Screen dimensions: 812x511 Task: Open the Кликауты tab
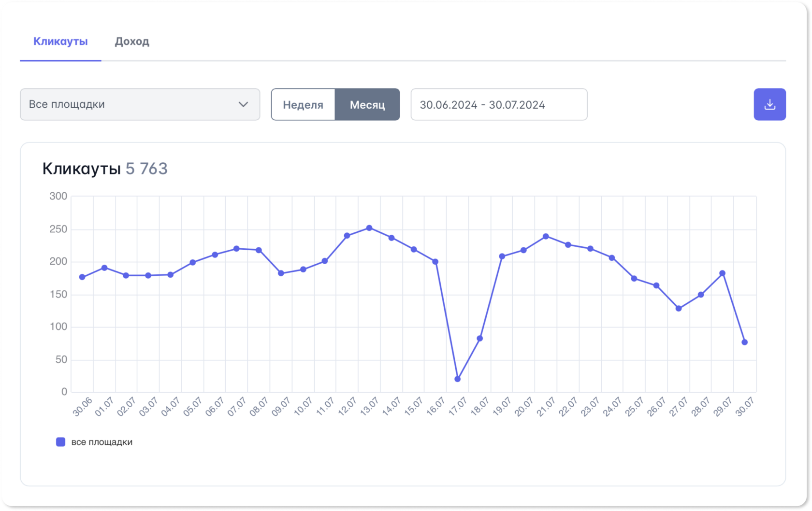point(60,42)
